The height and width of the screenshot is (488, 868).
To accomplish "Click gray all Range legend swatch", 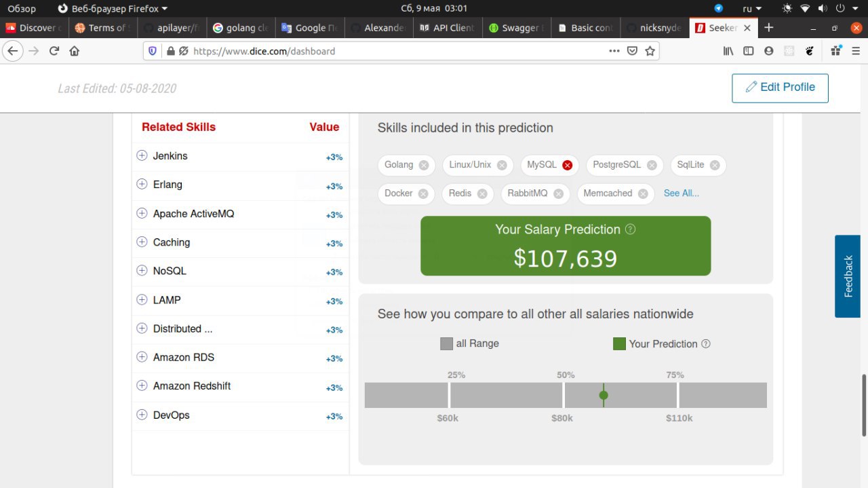I will point(446,343).
